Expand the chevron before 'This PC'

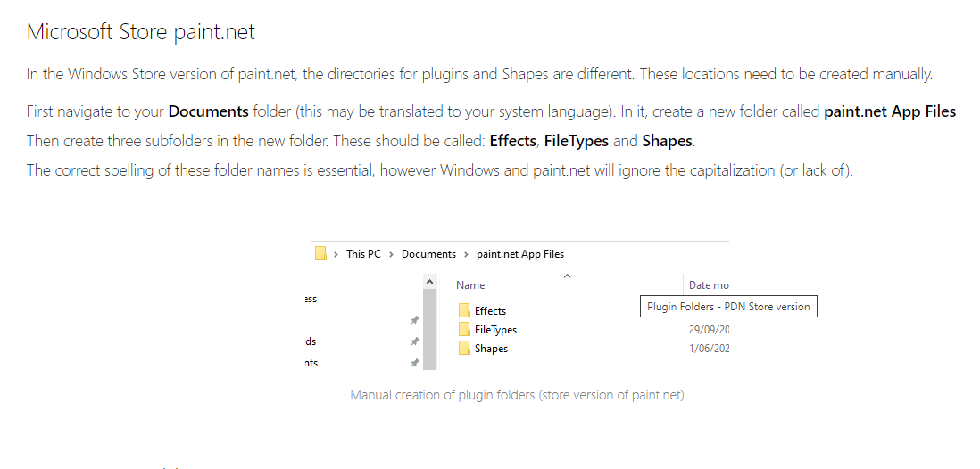point(336,254)
